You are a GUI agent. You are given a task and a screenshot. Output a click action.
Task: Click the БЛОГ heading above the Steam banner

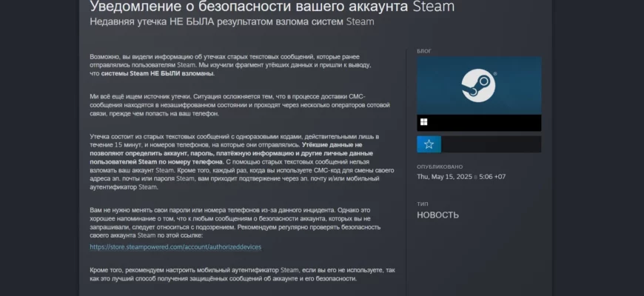tap(423, 51)
